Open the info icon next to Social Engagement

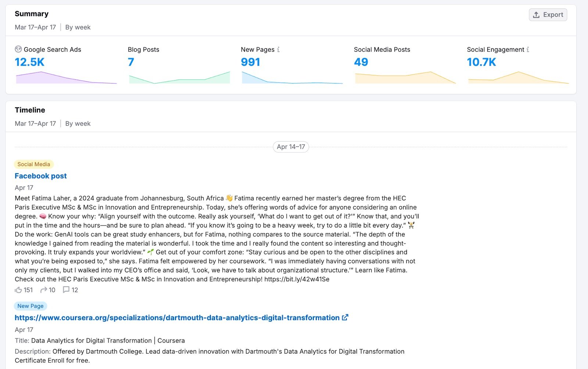[x=528, y=49]
